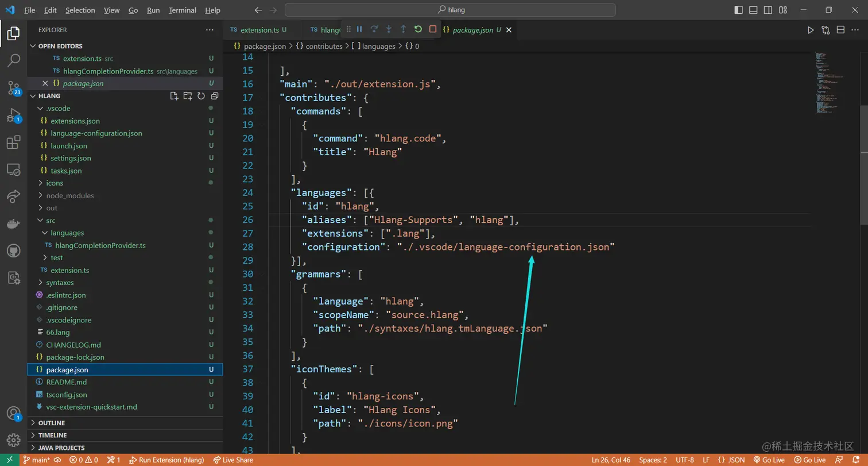
Task: Expand the JAVA PROJECTS section
Action: tap(125, 448)
